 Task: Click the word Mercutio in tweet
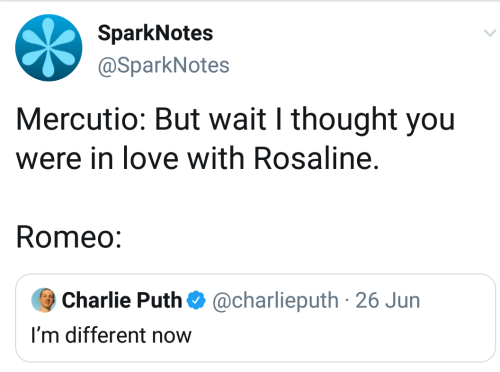tap(80, 119)
